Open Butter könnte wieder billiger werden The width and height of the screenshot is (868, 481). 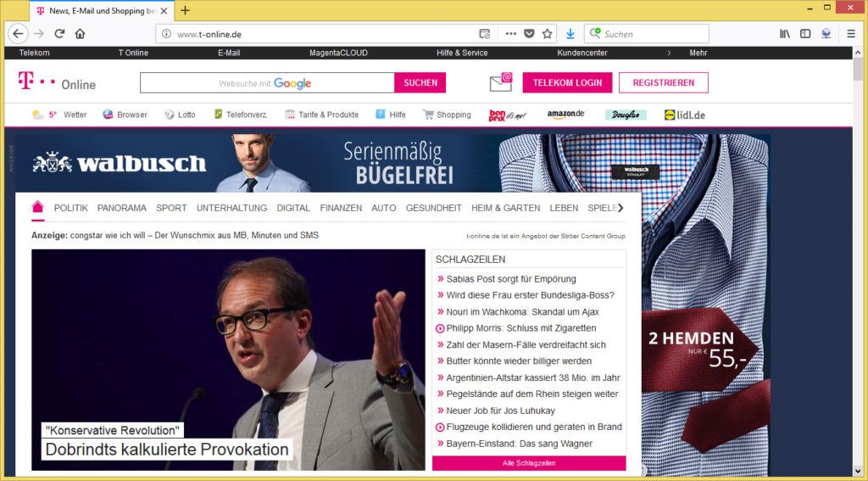pyautogui.click(x=519, y=361)
